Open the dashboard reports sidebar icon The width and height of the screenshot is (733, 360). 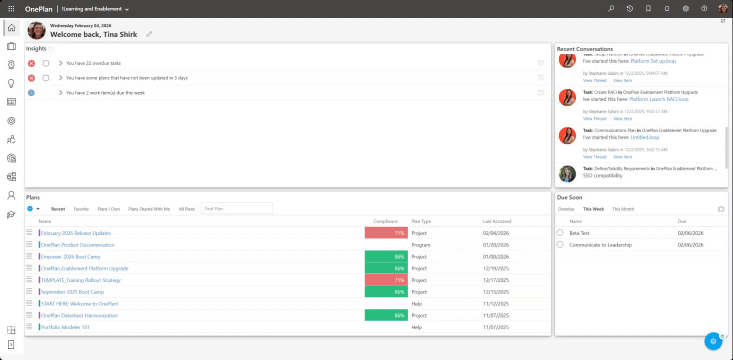tap(11, 102)
